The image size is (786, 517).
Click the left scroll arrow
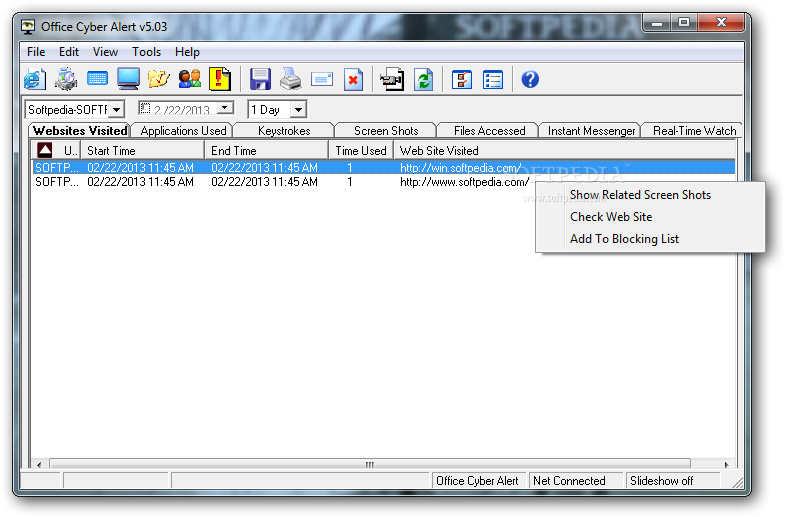(39, 464)
